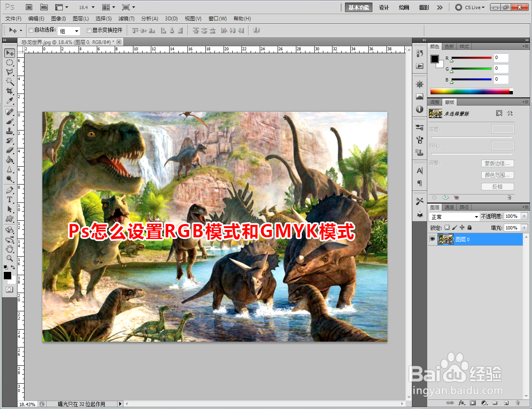
Task: Select the 3D Rotate tool
Action: [10, 230]
